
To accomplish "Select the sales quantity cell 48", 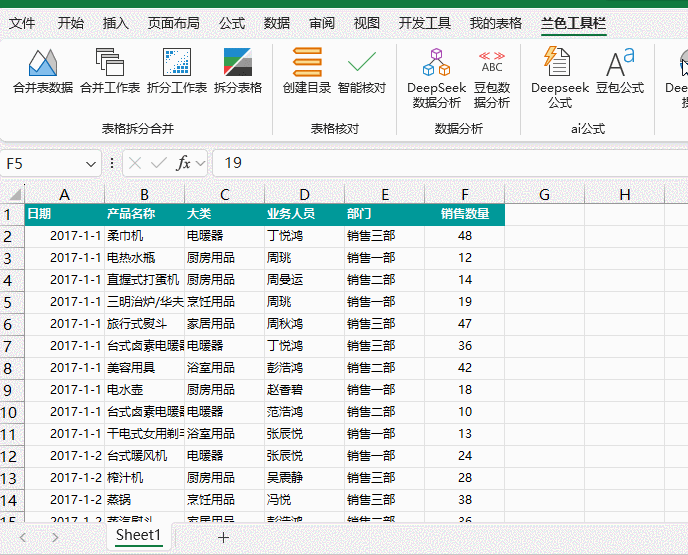I will pyautogui.click(x=465, y=236).
